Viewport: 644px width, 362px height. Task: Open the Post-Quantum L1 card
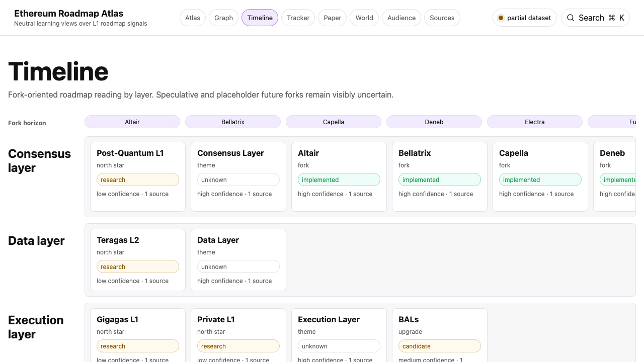click(x=138, y=176)
